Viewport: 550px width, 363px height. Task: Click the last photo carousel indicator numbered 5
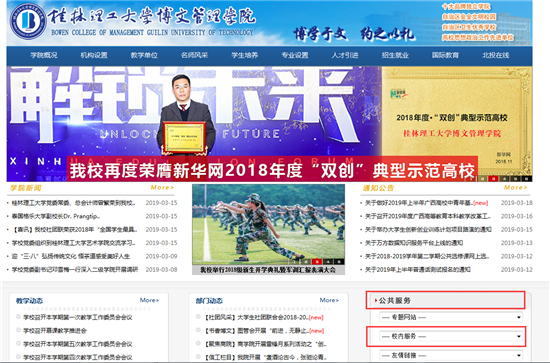coord(339,262)
